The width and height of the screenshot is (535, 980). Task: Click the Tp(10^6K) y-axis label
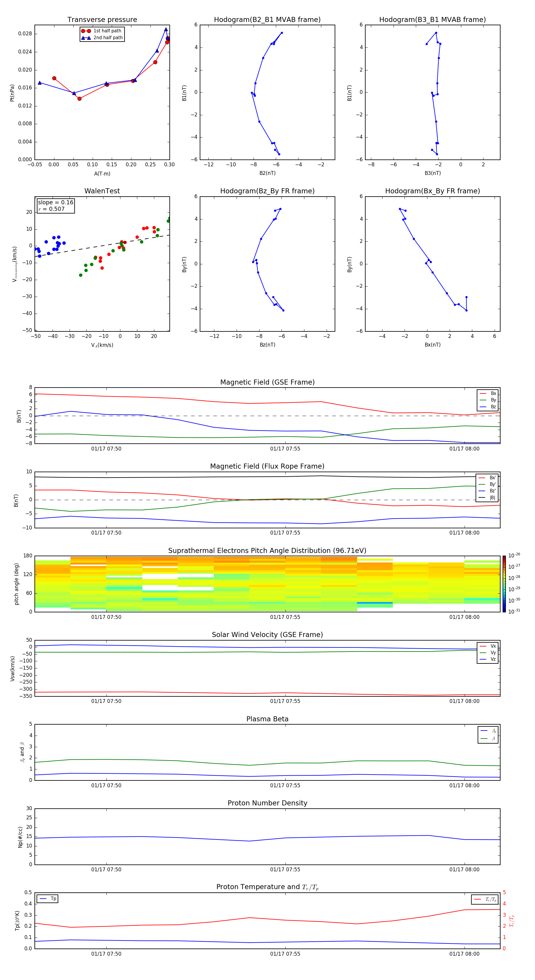point(17,921)
